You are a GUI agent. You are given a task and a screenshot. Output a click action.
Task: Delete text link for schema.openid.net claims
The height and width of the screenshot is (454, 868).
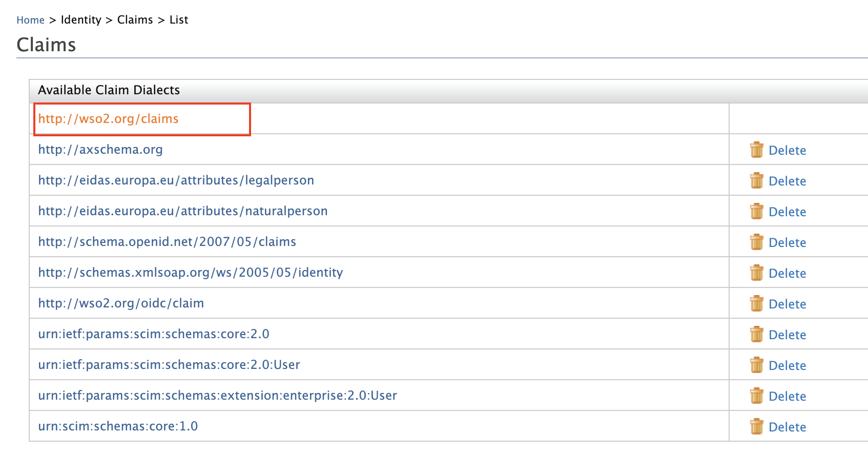tap(788, 242)
